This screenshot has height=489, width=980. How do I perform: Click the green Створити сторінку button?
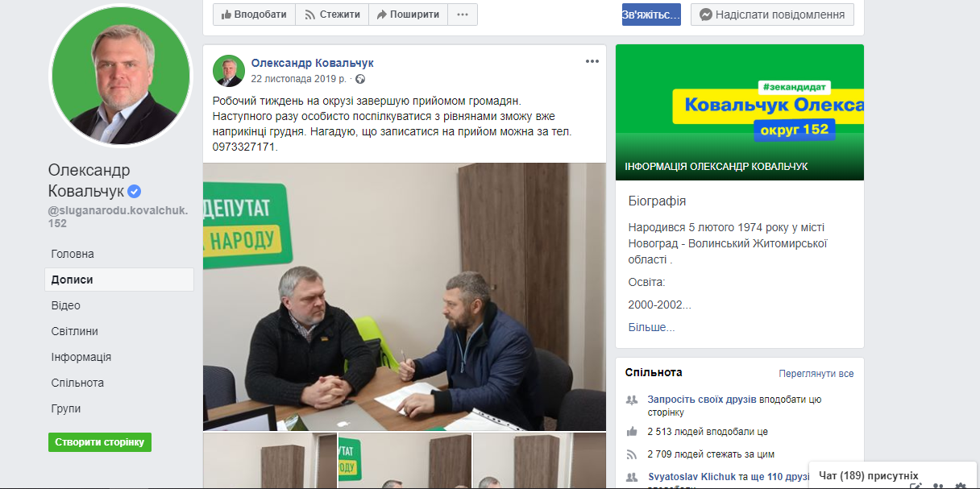click(100, 442)
